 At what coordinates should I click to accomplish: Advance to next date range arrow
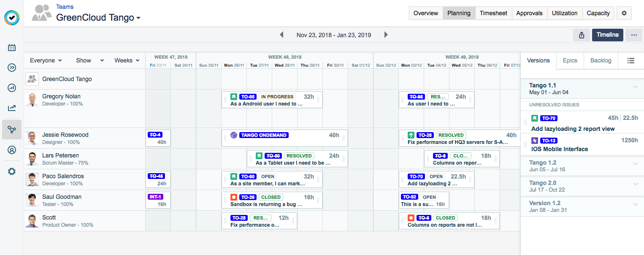point(386,35)
